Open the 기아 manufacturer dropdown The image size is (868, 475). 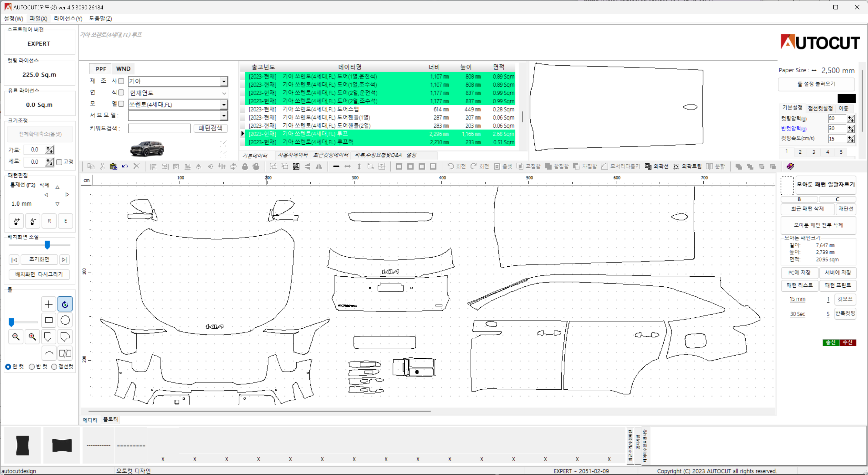[x=224, y=81]
